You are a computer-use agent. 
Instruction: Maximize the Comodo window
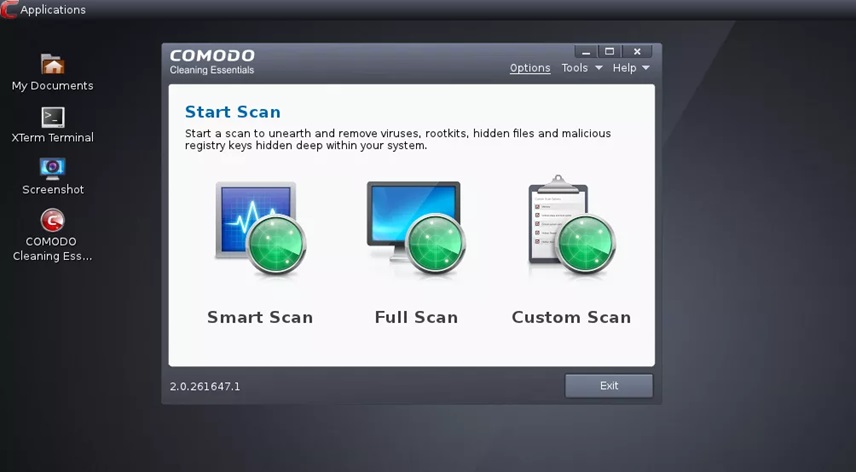pos(610,52)
